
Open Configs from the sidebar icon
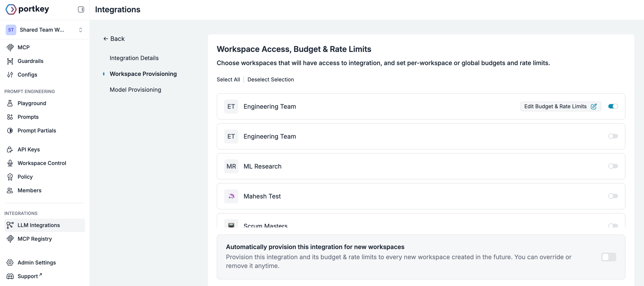point(10,75)
